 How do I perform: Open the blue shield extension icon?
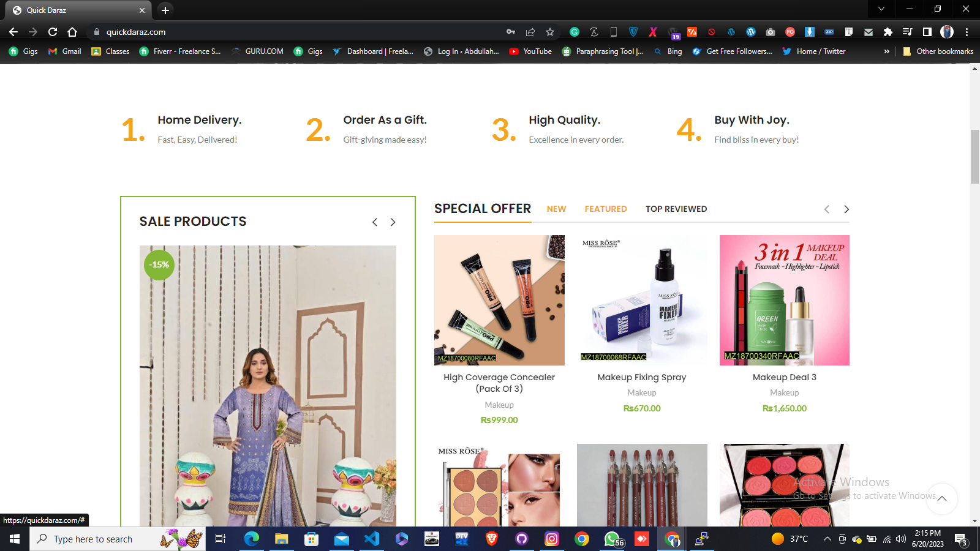(x=633, y=32)
